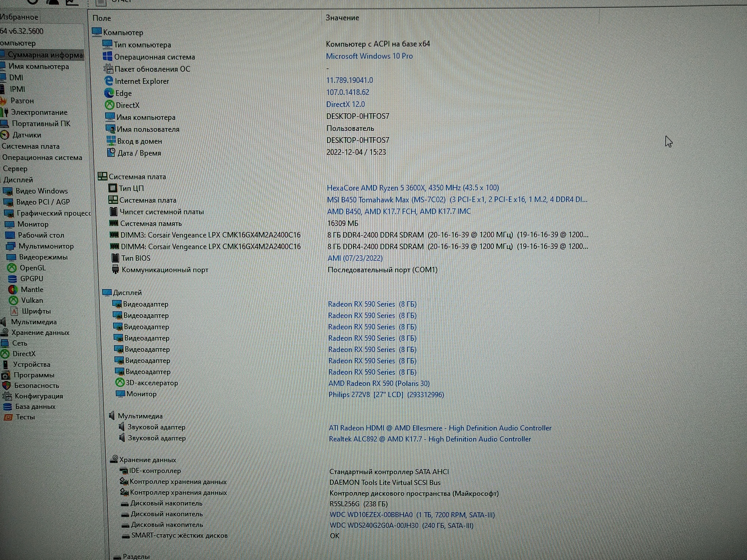Click the DirectX icon in sidebar
Image resolution: width=747 pixels, height=560 pixels.
point(5,354)
